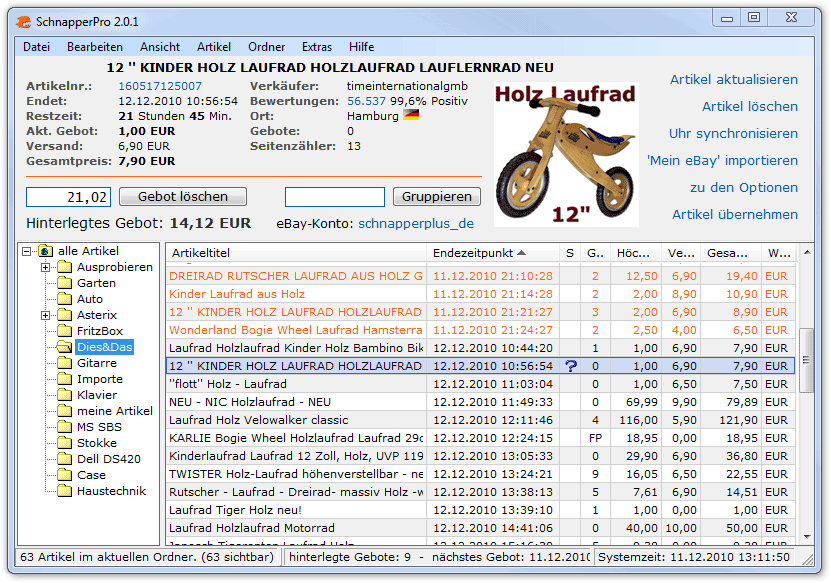Click the German flag icon next to Hamburg
The width and height of the screenshot is (831, 583).
point(411,116)
